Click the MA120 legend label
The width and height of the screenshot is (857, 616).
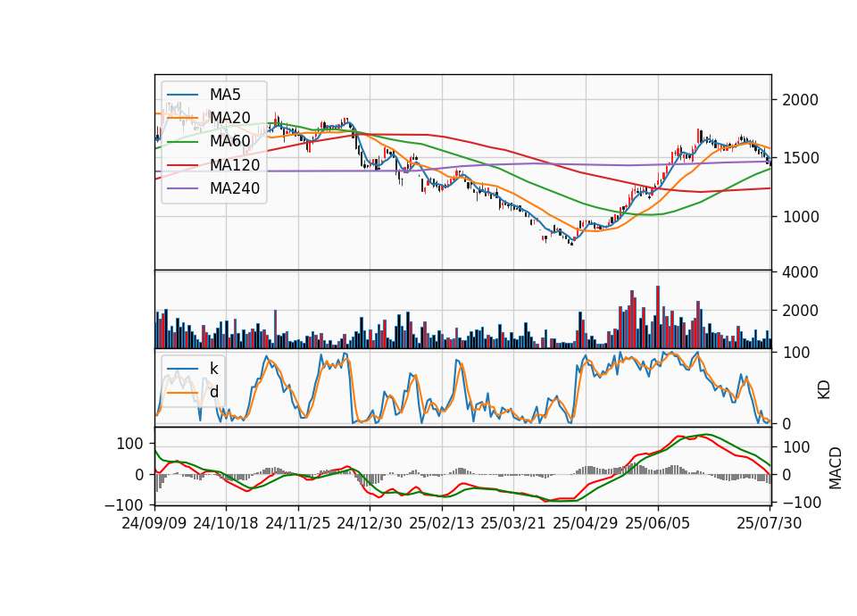tap(235, 165)
